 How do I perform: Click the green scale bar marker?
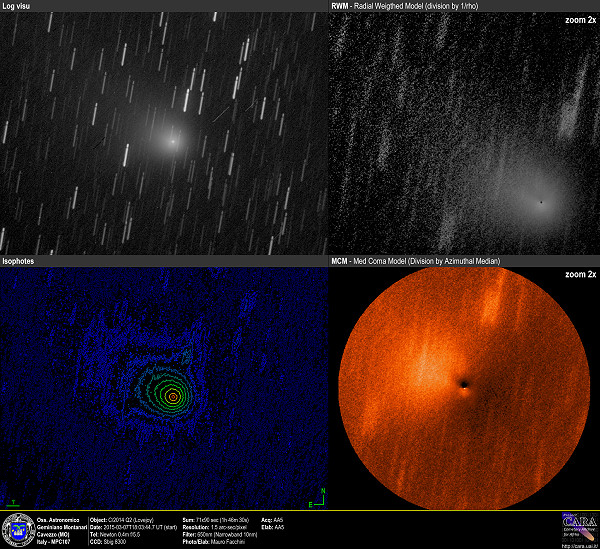13,503
